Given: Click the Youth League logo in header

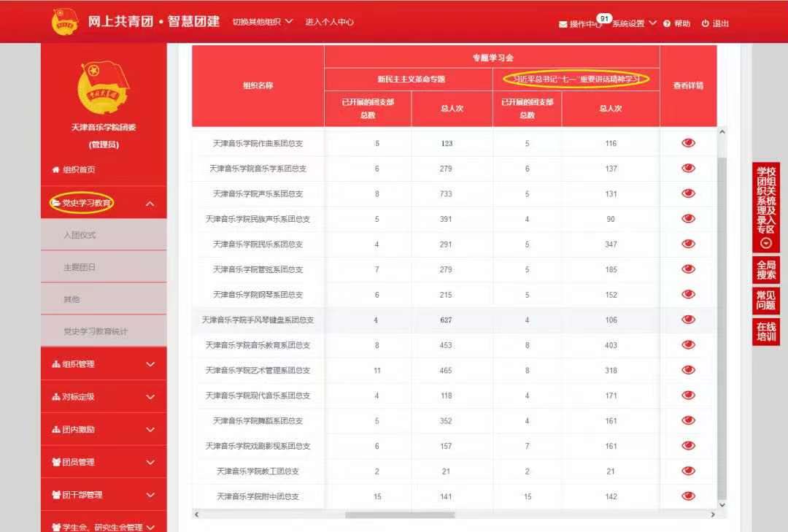Looking at the screenshot, I should (x=65, y=21).
